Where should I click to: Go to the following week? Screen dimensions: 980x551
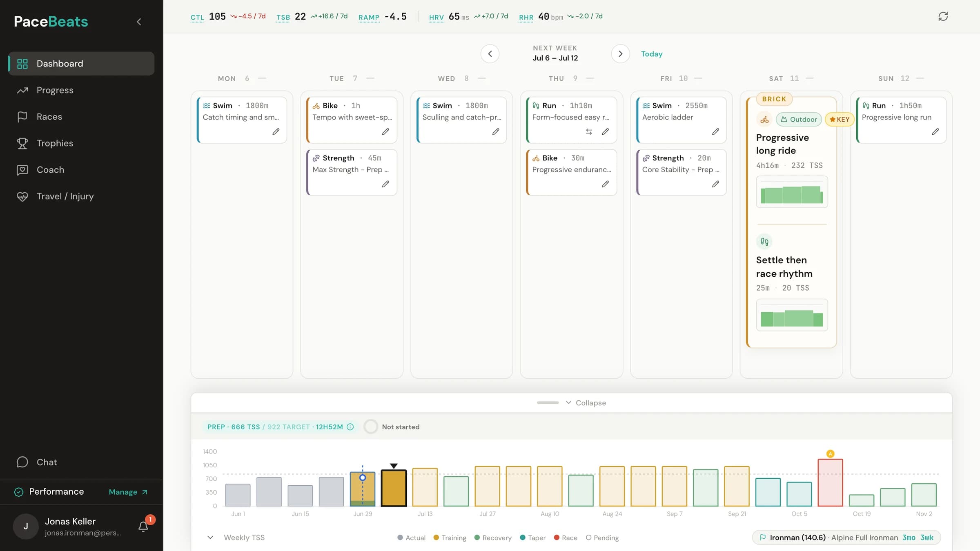coord(620,54)
